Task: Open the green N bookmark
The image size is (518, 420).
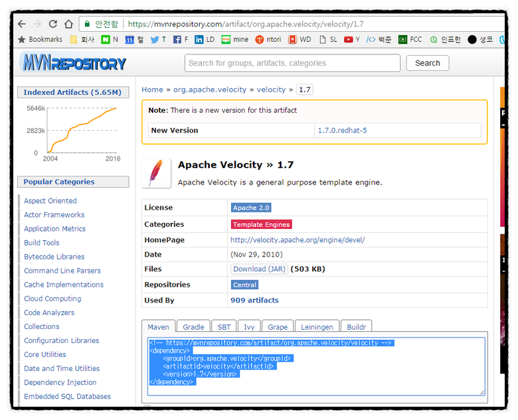Action: pyautogui.click(x=110, y=40)
